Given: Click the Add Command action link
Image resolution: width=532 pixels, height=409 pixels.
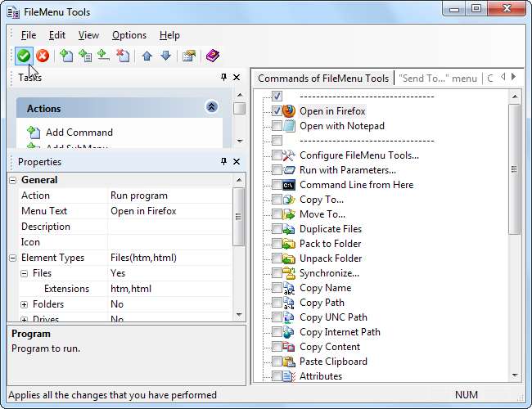Looking at the screenshot, I should click(x=79, y=132).
